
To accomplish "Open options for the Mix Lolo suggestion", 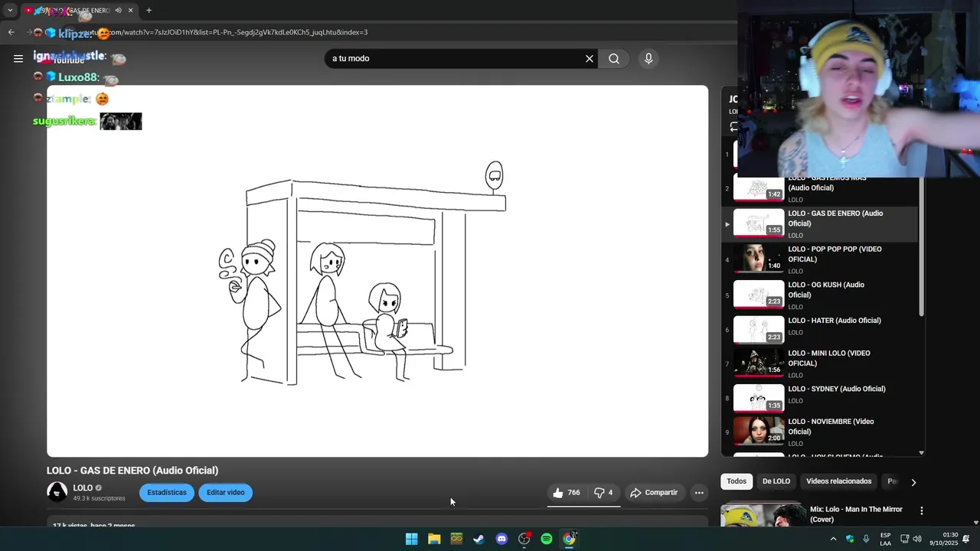I will [921, 510].
